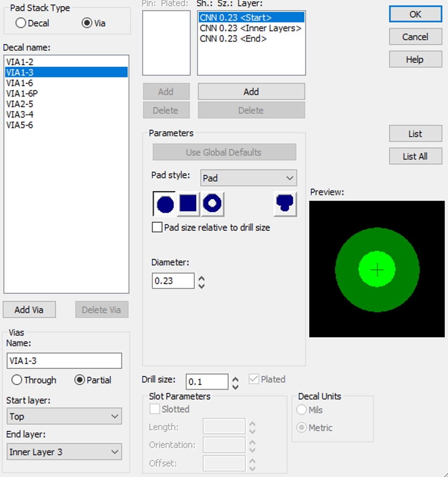The height and width of the screenshot is (477, 448).
Task: Click the List All button
Action: [x=416, y=156]
